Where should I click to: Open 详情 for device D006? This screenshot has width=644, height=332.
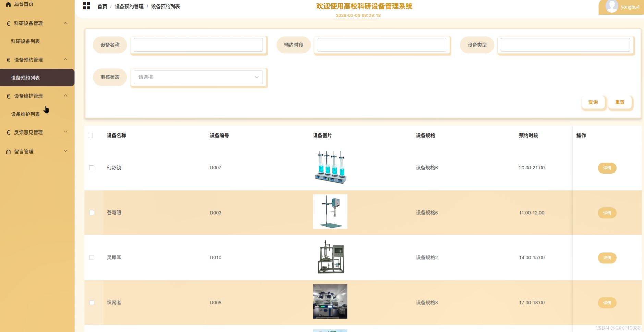pos(607,303)
